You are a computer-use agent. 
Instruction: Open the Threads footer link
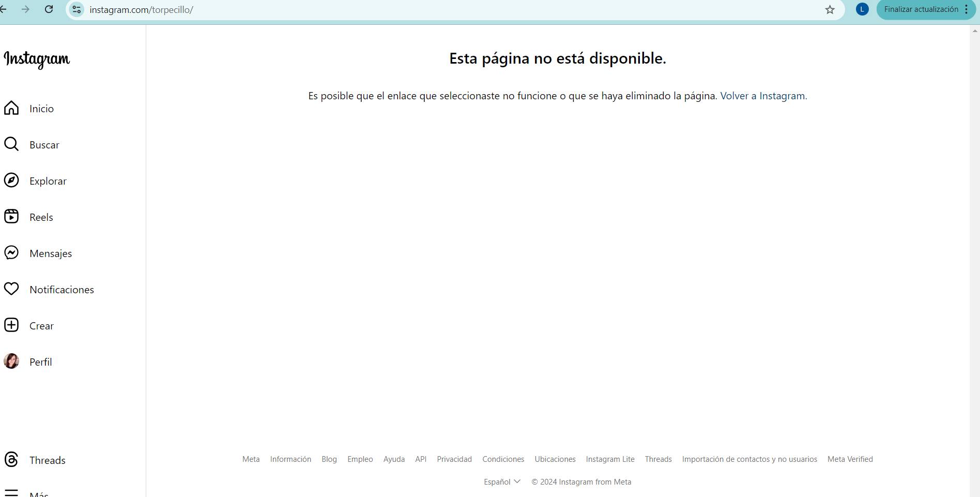tap(658, 459)
